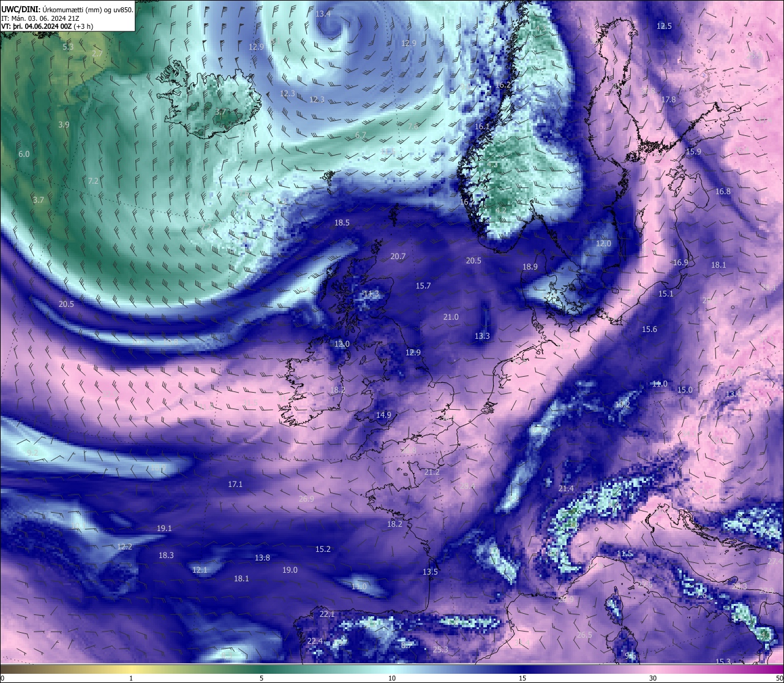The width and height of the screenshot is (784, 683).
Task: Click the 18.3 value on the map
Action: 166,555
